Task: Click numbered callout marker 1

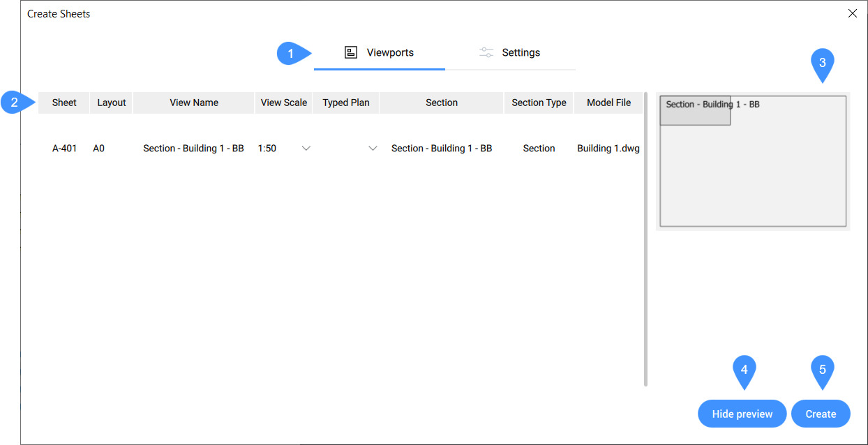Action: (x=291, y=54)
